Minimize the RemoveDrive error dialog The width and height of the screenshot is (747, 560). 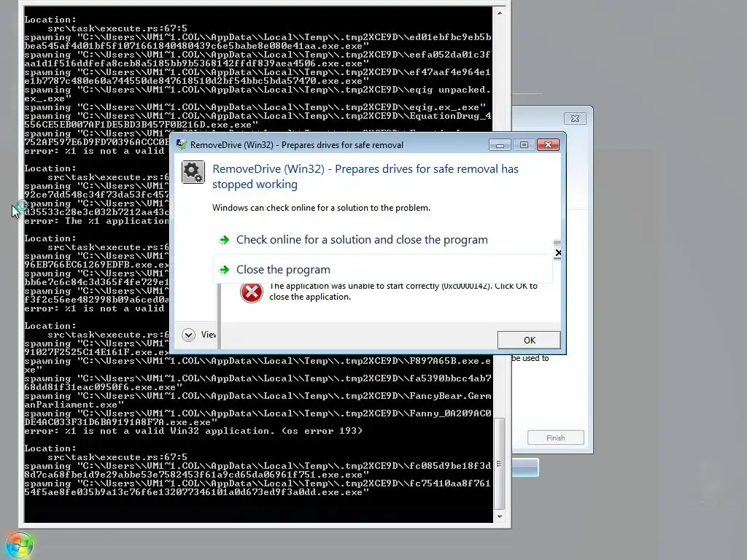coord(500,145)
